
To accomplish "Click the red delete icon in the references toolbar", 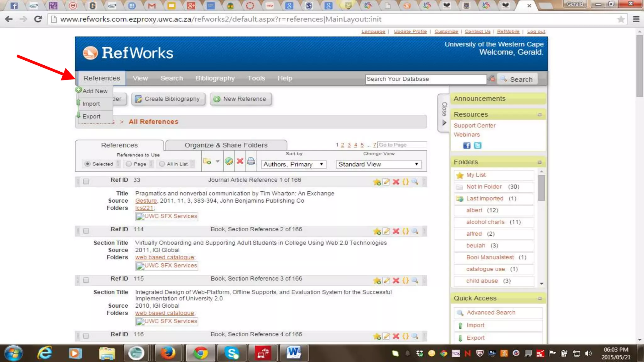I will [x=240, y=161].
